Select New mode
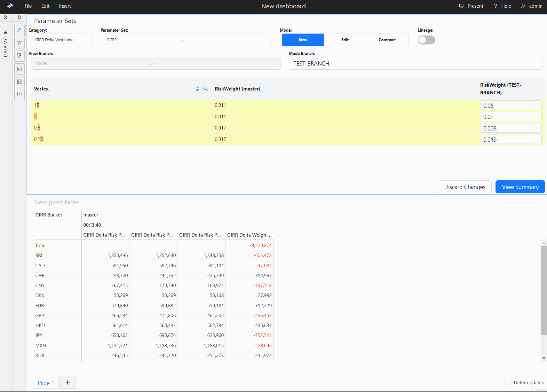Screen dimensions: 547x392 [303, 40]
